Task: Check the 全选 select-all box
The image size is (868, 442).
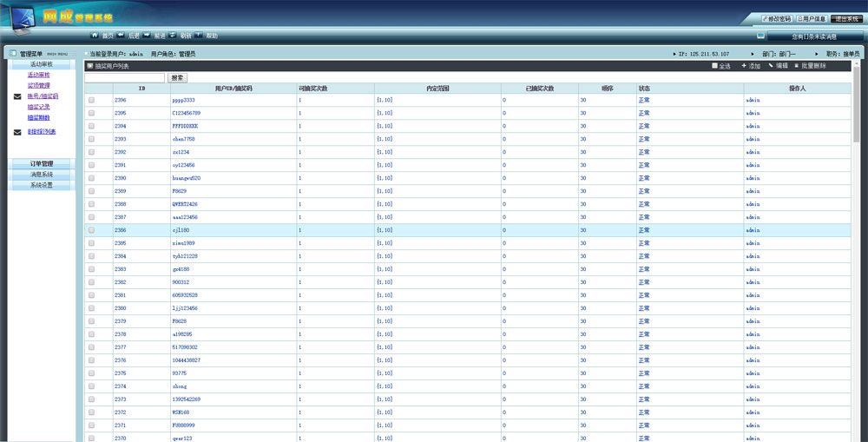Action: click(714, 65)
